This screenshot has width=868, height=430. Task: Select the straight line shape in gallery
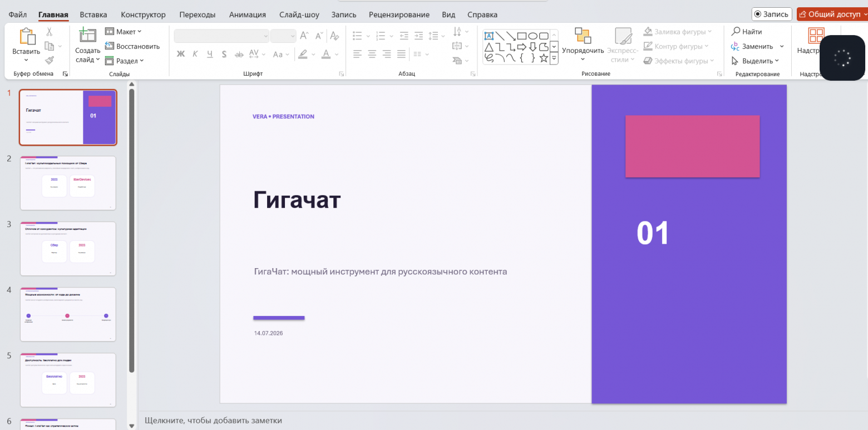pyautogui.click(x=500, y=36)
